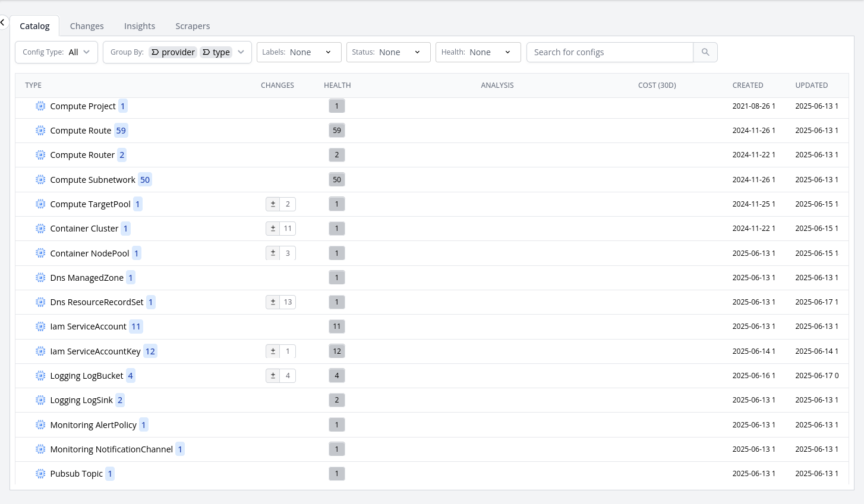Switch to the Insights tab

[140, 26]
